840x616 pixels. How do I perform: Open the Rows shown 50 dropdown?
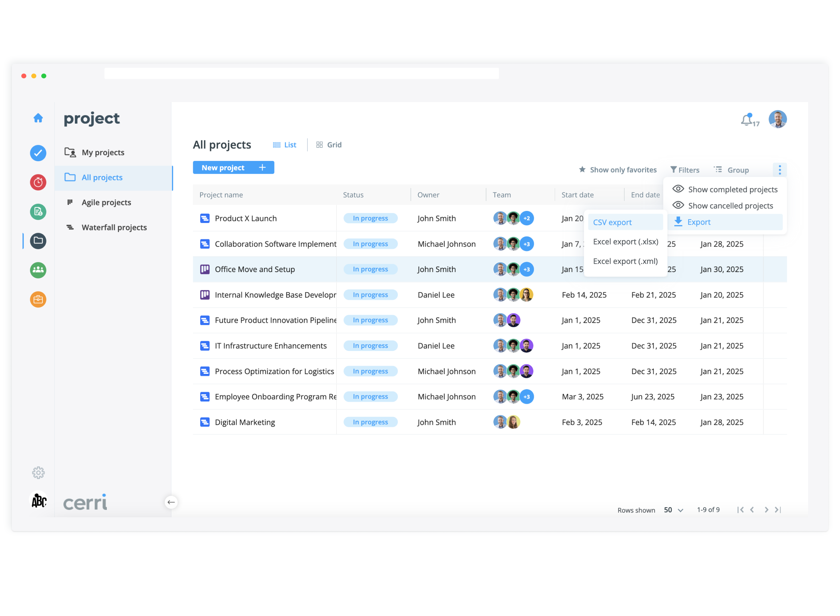(673, 510)
